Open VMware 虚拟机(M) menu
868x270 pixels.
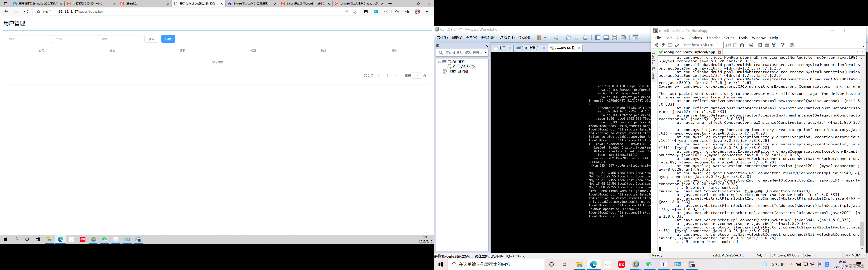pos(488,38)
